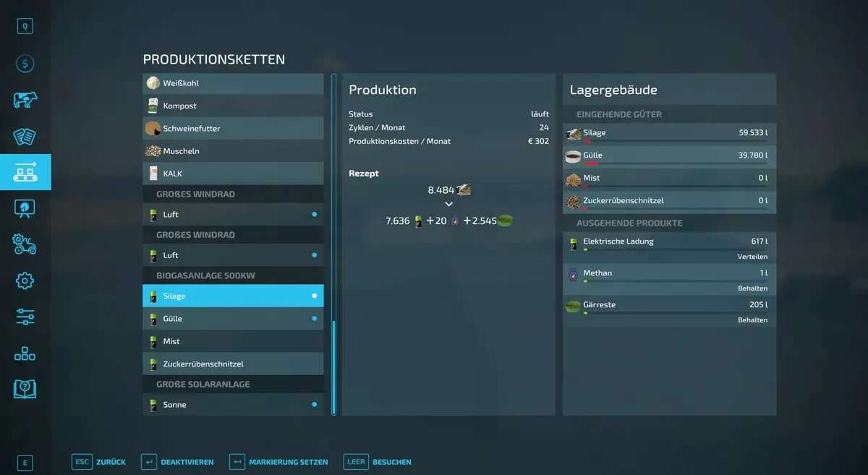
Task: Toggle active dot on Gülle production
Action: point(314,319)
